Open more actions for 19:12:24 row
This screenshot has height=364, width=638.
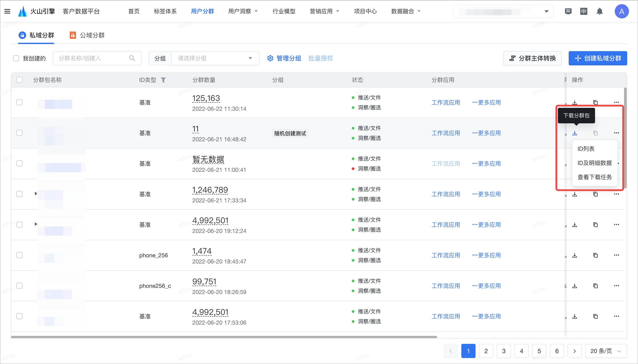pyautogui.click(x=616, y=225)
